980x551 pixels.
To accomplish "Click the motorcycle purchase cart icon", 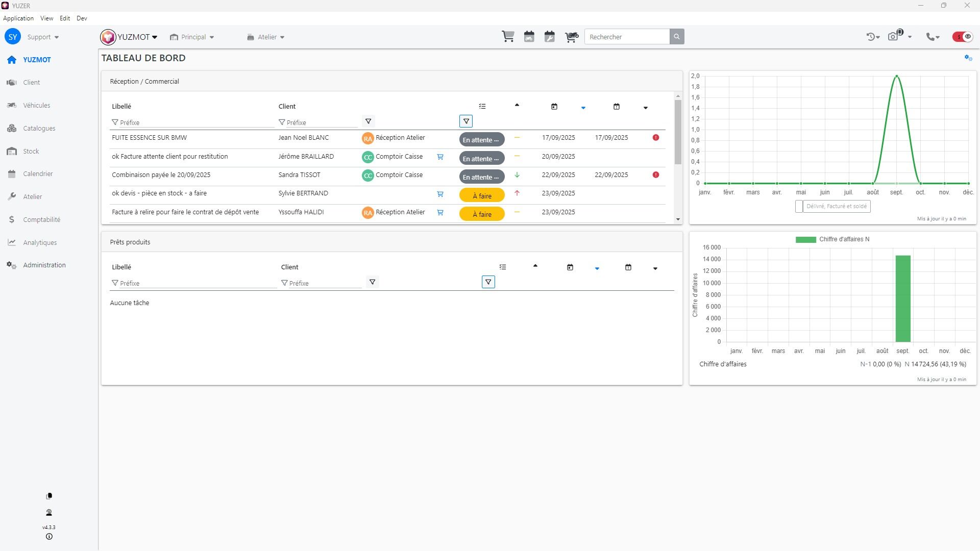I will (571, 37).
